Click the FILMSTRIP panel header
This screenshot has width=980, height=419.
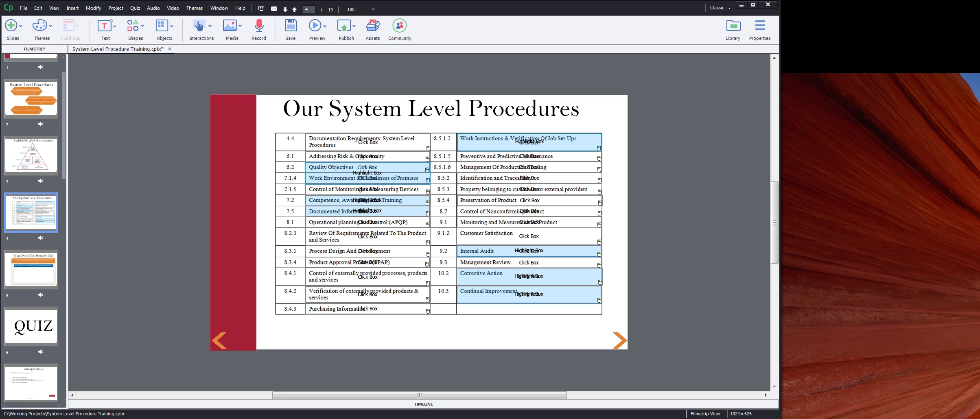click(34, 49)
